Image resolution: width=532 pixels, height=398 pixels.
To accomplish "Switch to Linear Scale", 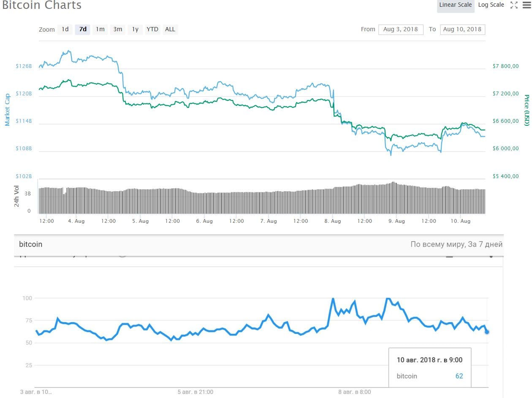I will coord(455,5).
